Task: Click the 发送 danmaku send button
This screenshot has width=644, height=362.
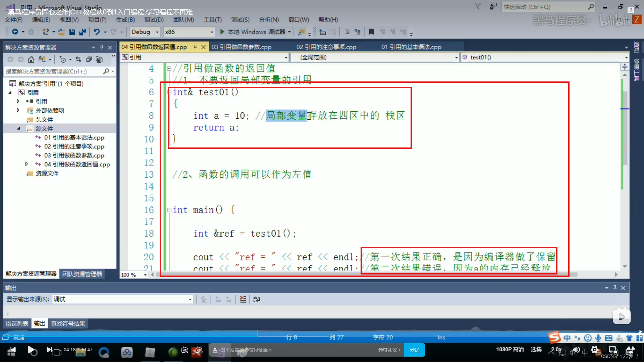Action: 415,350
